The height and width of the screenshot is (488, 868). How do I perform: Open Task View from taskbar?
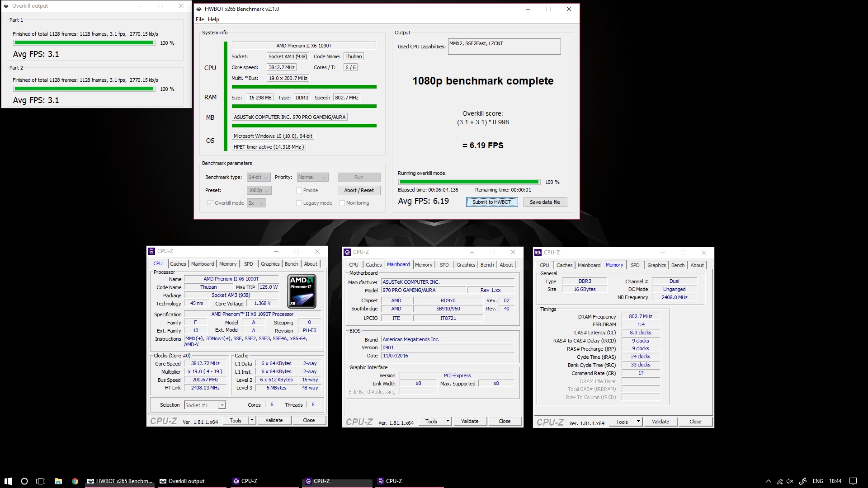pyautogui.click(x=41, y=481)
